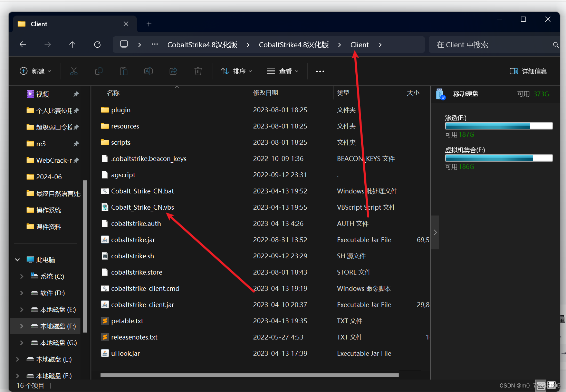Open the 查看 view dropdown
Viewport: 566px width, 392px height.
pyautogui.click(x=282, y=71)
